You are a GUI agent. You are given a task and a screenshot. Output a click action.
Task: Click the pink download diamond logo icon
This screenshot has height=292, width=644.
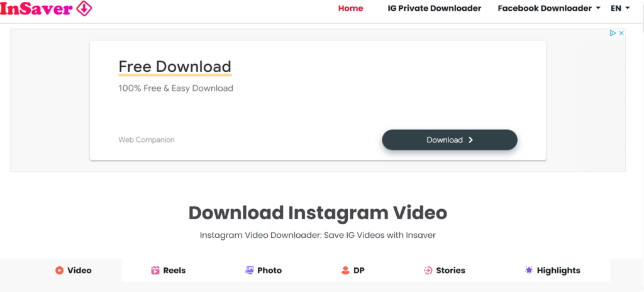(84, 9)
